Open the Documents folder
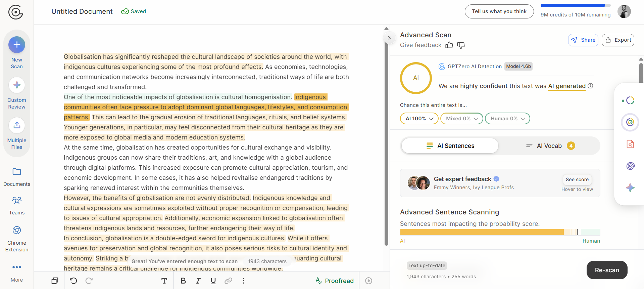The image size is (644, 289). pyautogui.click(x=17, y=177)
